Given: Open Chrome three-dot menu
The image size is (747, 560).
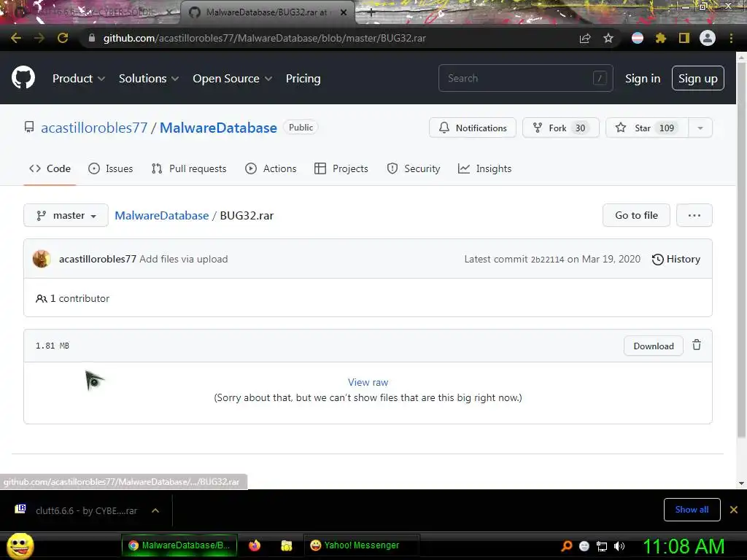Looking at the screenshot, I should (x=731, y=38).
